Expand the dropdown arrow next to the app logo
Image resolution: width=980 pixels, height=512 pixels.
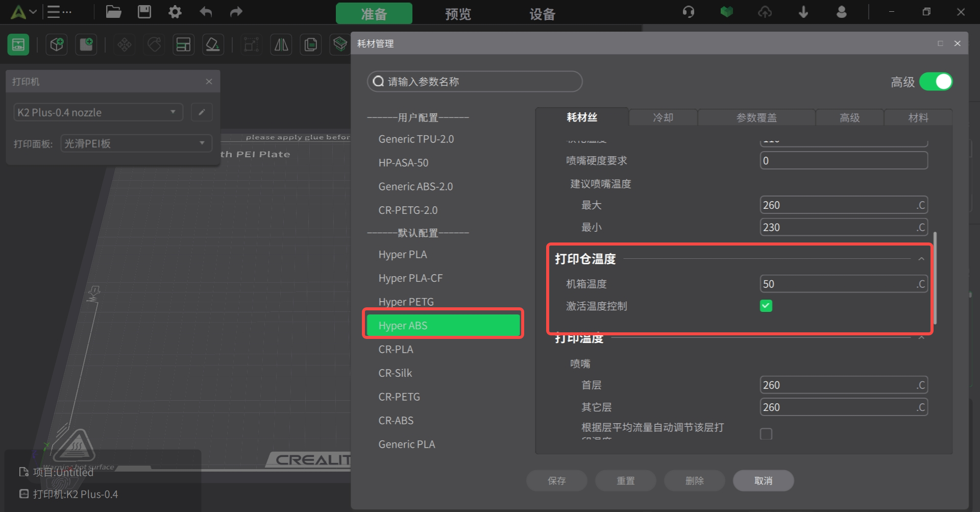pos(33,12)
